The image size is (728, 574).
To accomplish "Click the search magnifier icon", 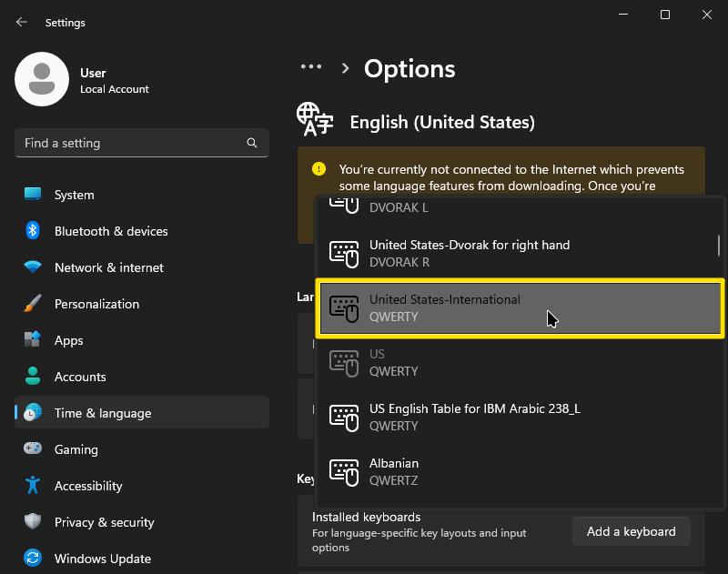I will (252, 143).
